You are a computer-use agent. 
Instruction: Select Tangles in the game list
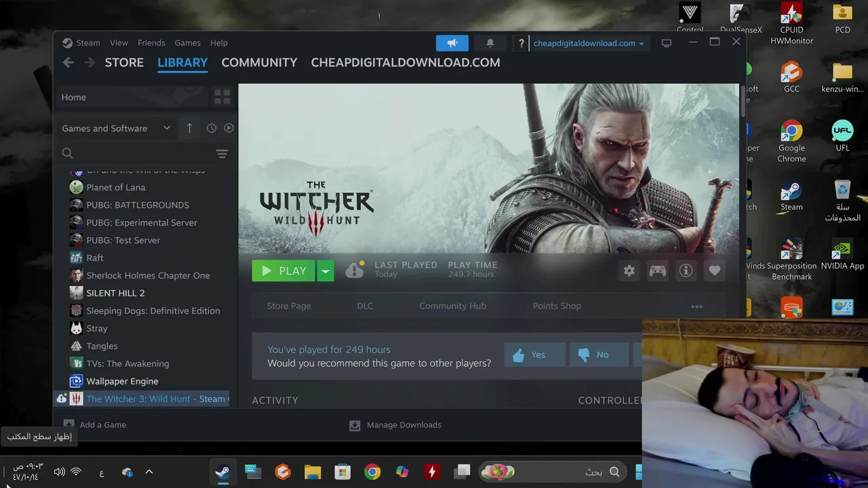(x=102, y=346)
